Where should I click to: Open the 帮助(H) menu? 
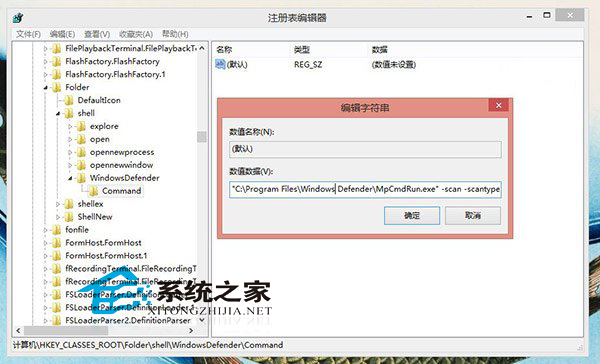coord(175,34)
